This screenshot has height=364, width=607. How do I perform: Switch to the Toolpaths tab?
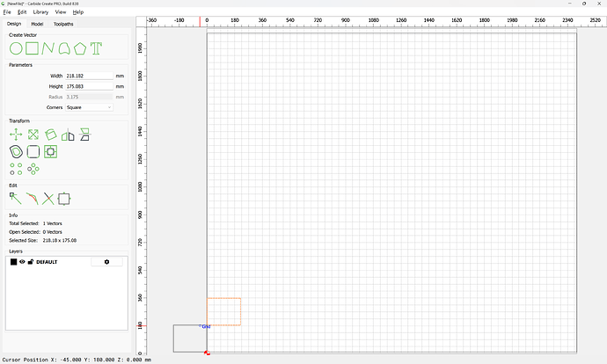64,24
